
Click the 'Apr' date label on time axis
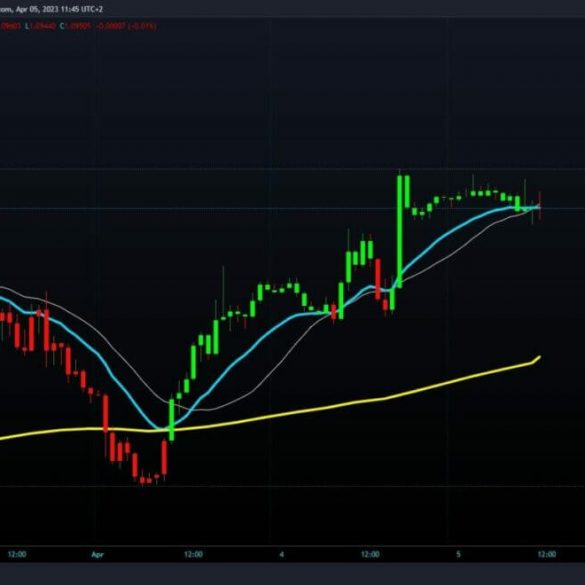(97, 554)
